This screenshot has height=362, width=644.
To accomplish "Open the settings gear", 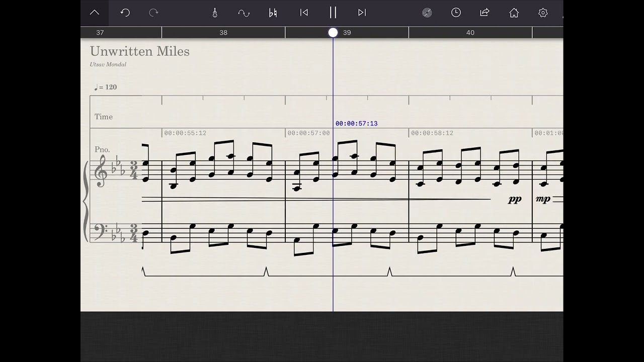I will point(543,13).
